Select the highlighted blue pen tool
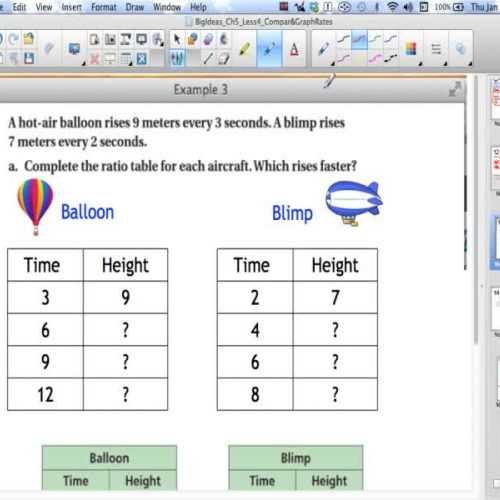Viewport: 500px width, 500px height. (x=269, y=49)
